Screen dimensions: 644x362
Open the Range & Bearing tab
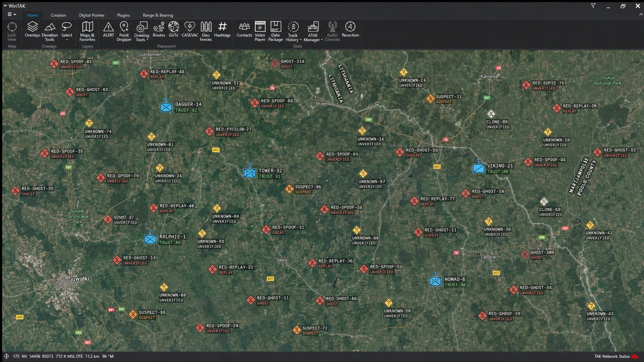pos(158,15)
